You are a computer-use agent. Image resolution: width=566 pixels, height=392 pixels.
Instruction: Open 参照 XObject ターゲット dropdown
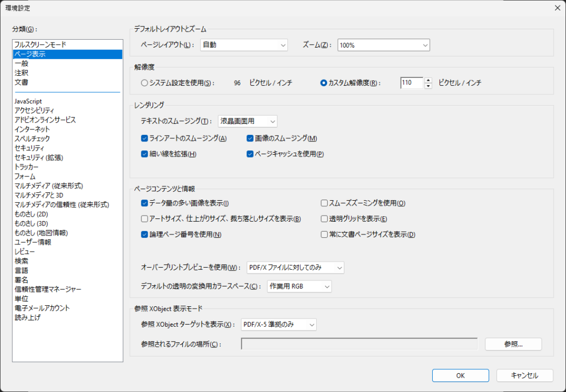coord(279,325)
